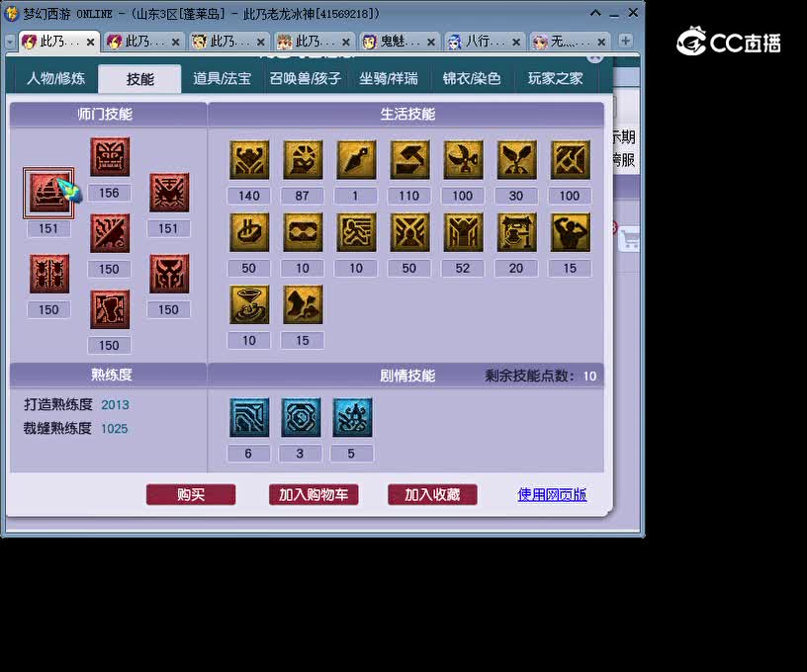Open the 玩家之家 tab
Viewport: 807px width, 672px height.
pos(556,79)
